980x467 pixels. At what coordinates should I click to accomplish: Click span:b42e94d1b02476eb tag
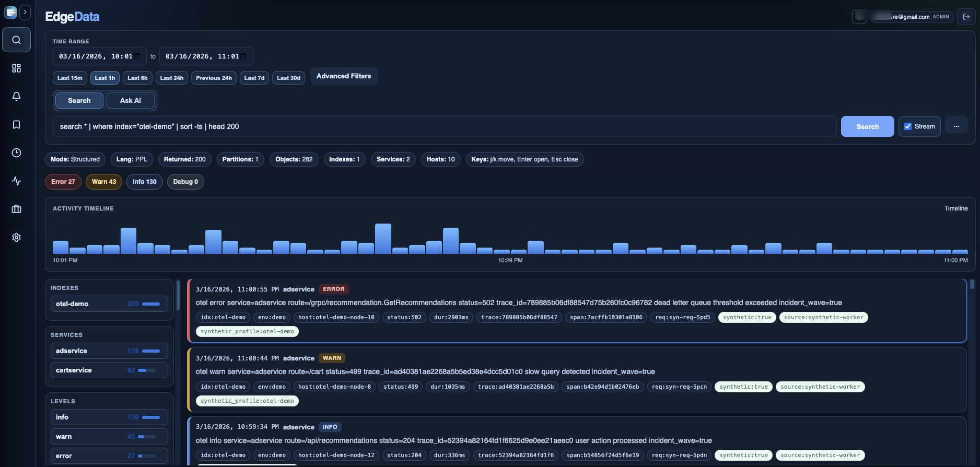click(603, 387)
